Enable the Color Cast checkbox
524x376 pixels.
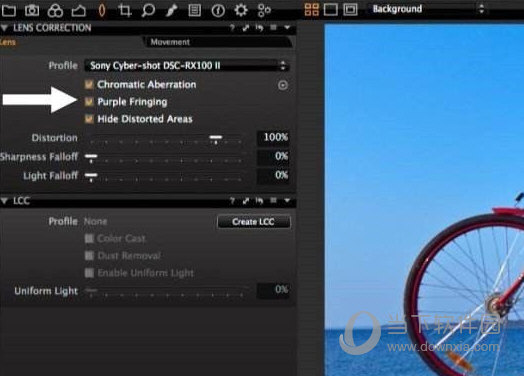click(89, 239)
